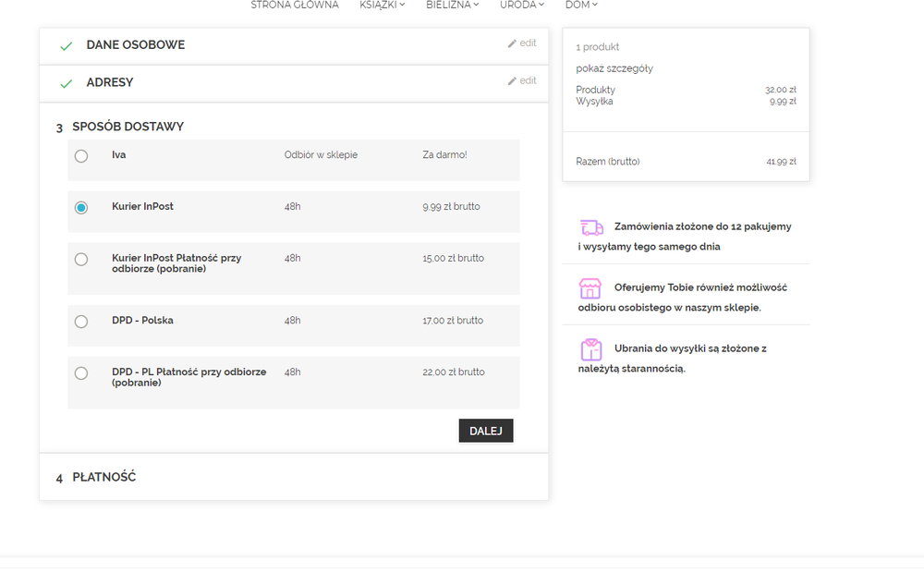The width and height of the screenshot is (924, 573).
Task: Click the 9,99 zł brutto price
Action: coord(452,207)
